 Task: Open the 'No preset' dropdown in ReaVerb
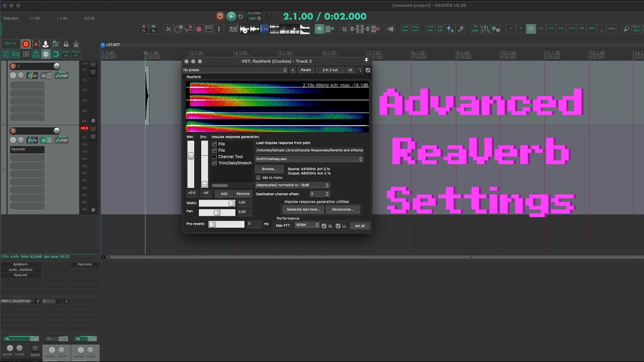235,70
